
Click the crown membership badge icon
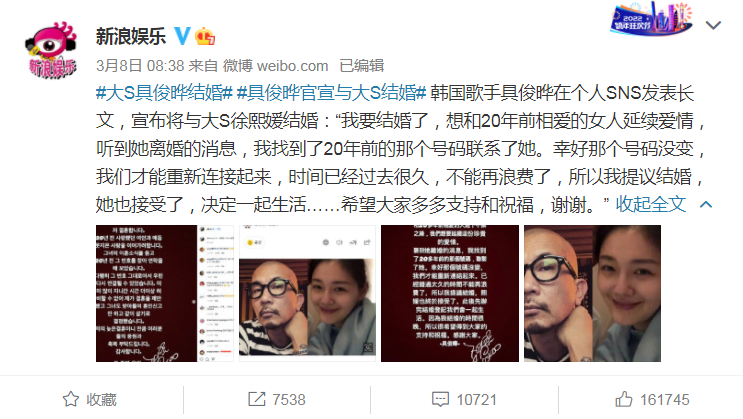tap(205, 36)
